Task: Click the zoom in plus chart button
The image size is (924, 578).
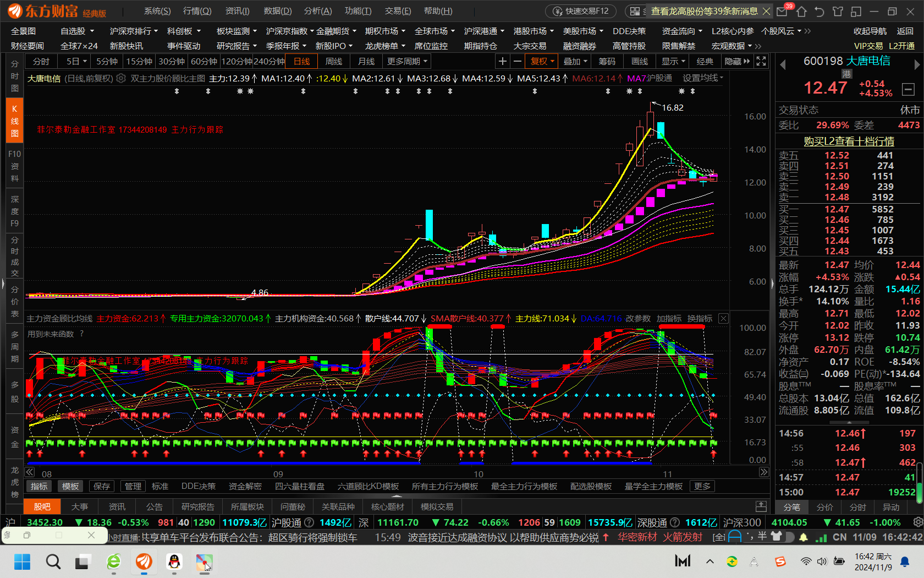Action: coord(502,61)
